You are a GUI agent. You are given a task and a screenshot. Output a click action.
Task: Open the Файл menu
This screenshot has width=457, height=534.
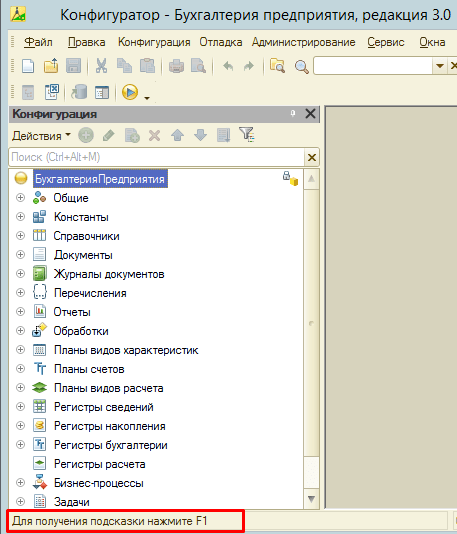click(38, 42)
